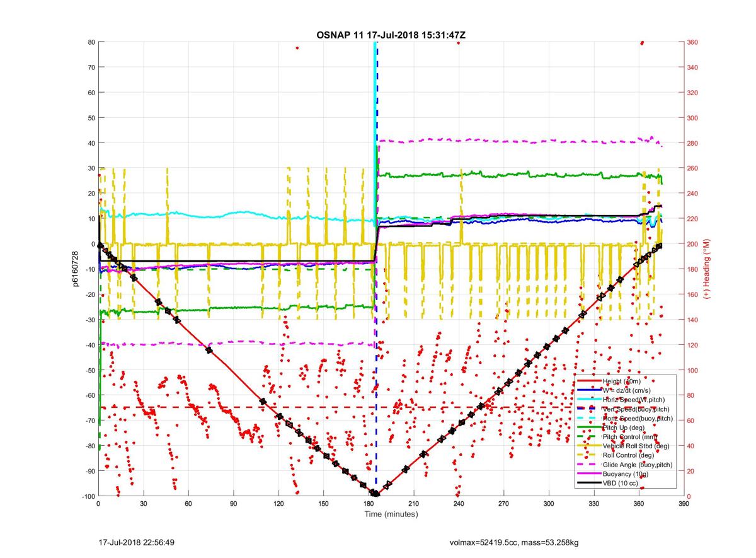Click the left y-axis label 'p6160728'
Viewport: 756px width, 558px height.
pyautogui.click(x=74, y=269)
